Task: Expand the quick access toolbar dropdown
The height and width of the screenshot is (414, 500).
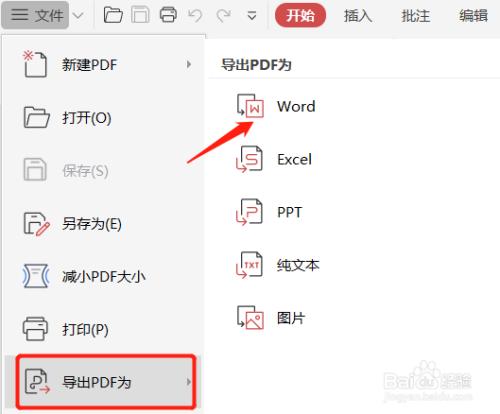Action: [252, 15]
